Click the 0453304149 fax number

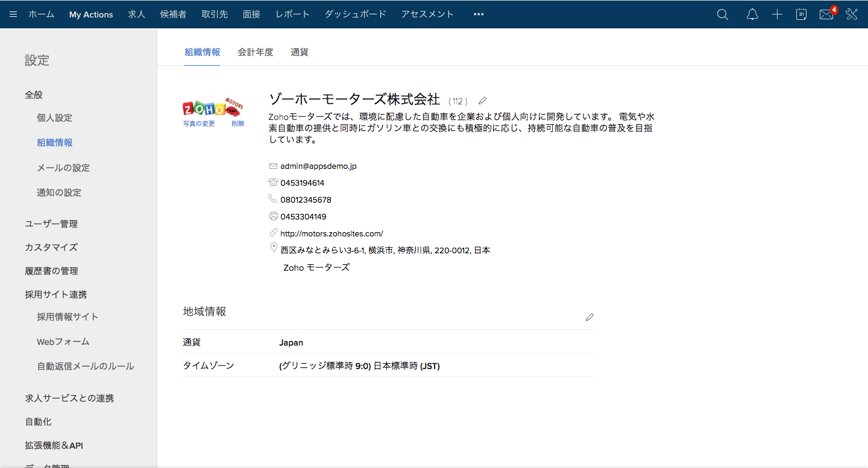303,217
